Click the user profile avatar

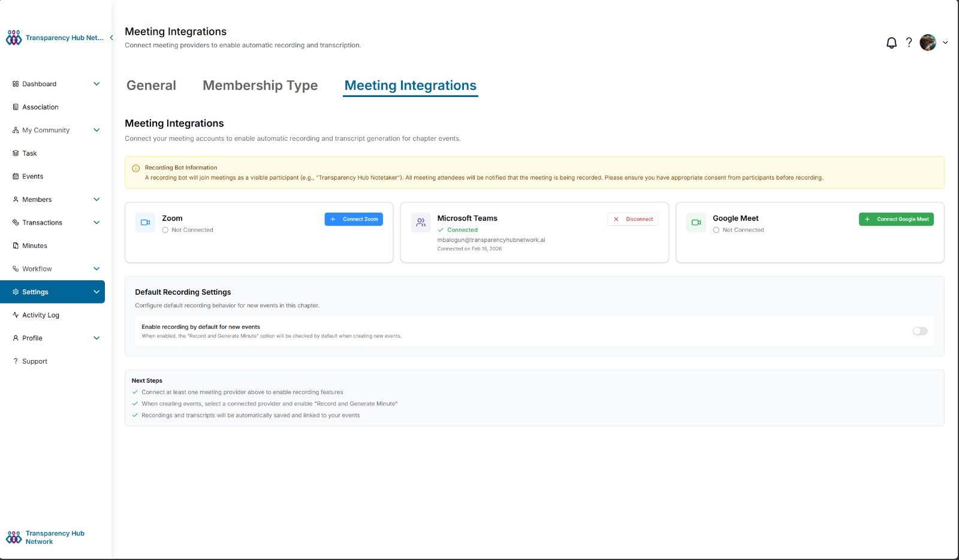tap(928, 43)
